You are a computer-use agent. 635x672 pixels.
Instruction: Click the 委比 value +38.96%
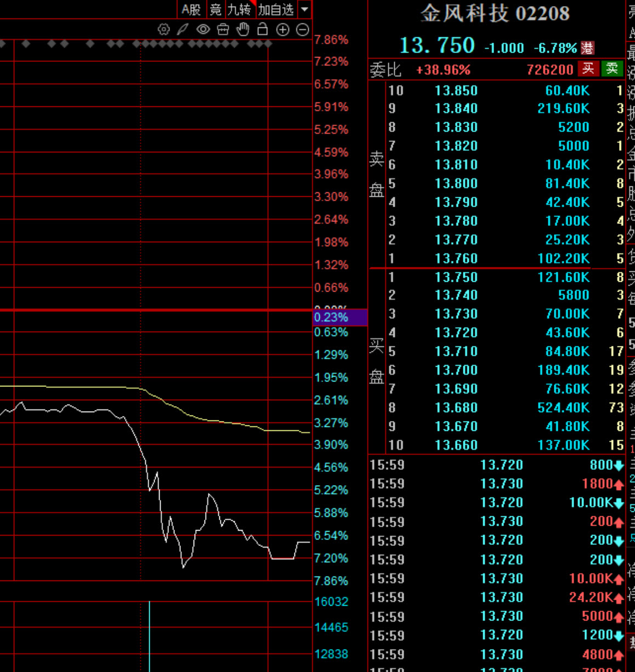coord(443,70)
